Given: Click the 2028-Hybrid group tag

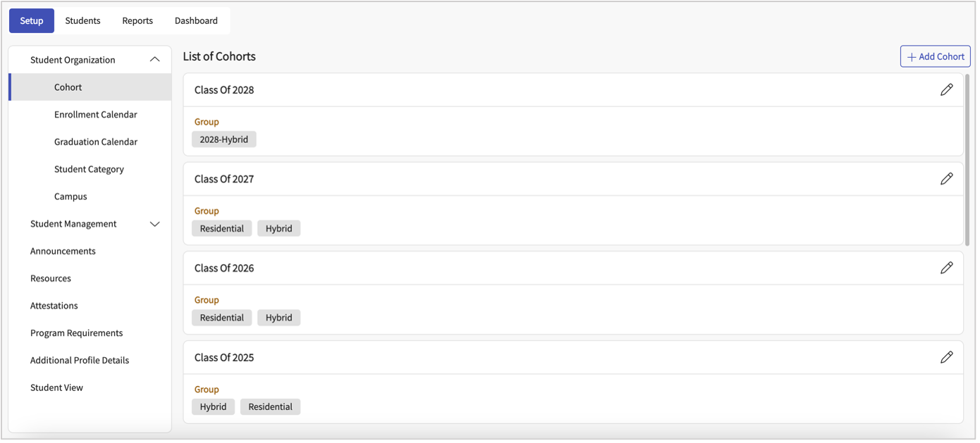Looking at the screenshot, I should (x=223, y=139).
